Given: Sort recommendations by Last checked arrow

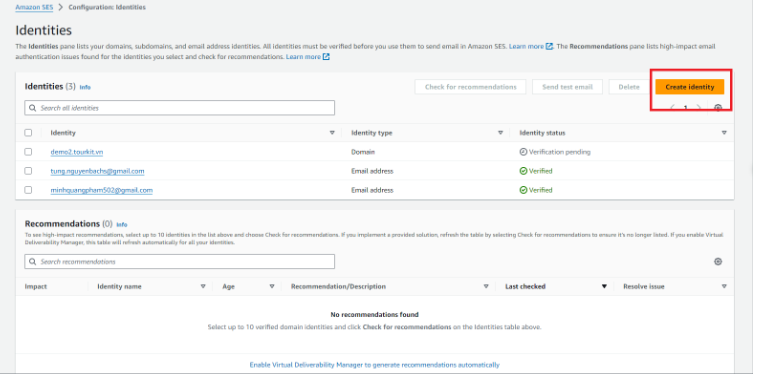Looking at the screenshot, I should [604, 287].
